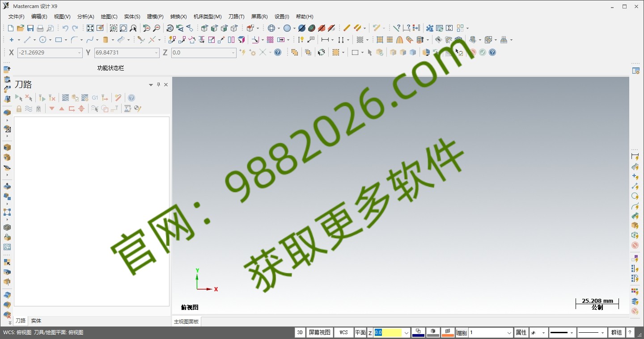The image size is (644, 339).
Task: Open a file with the folder icon
Action: point(20,28)
